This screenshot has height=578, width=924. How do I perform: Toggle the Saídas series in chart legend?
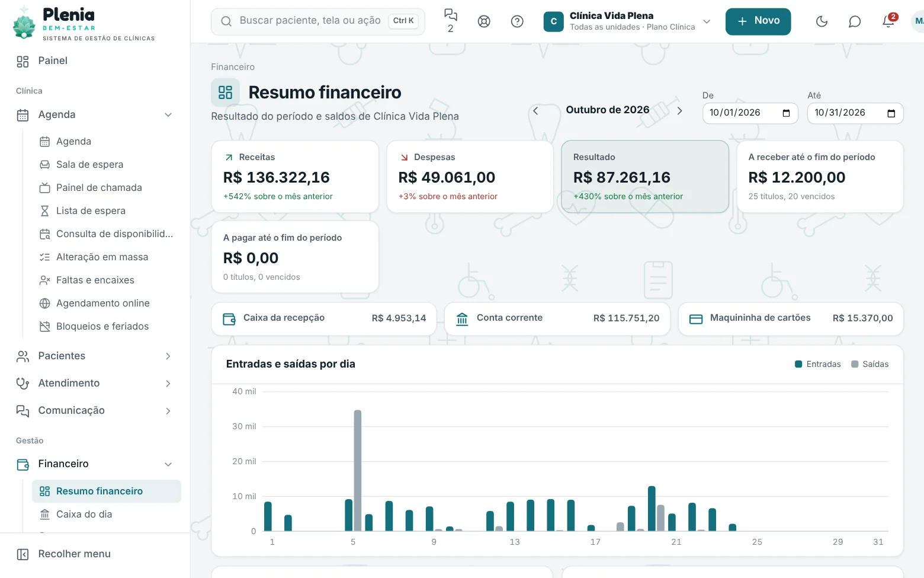pos(870,364)
